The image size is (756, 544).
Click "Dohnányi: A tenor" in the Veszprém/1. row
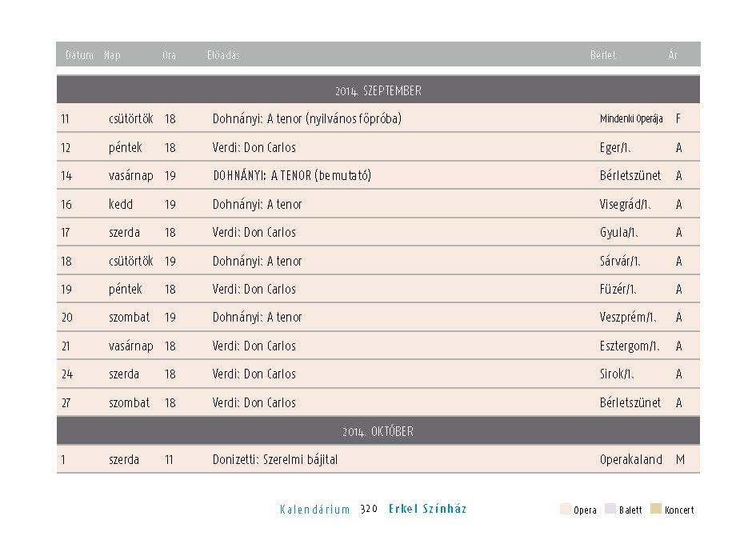pos(257,318)
